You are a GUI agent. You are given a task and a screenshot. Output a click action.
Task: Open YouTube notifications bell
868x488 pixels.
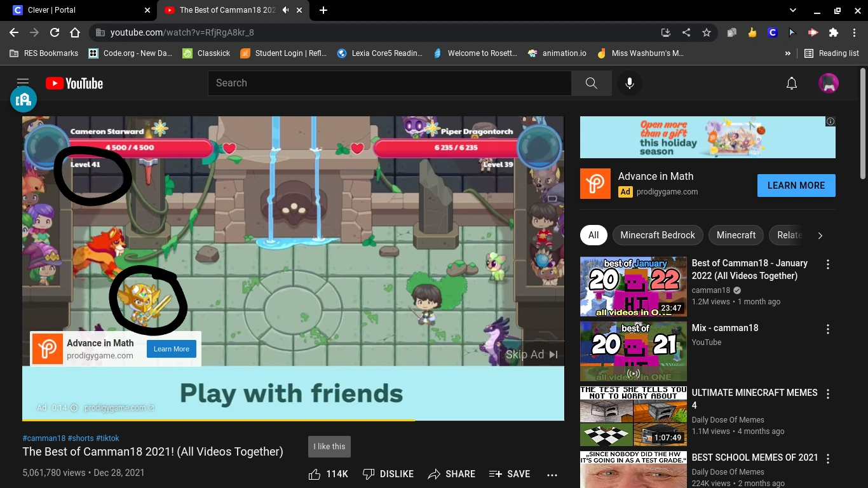pos(791,83)
